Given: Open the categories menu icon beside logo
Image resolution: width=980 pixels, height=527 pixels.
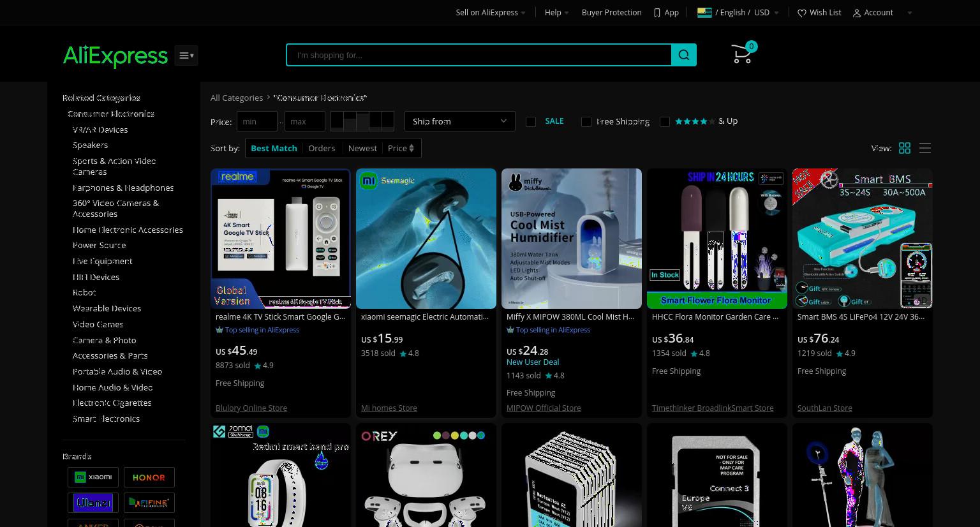Looking at the screenshot, I should pos(186,56).
